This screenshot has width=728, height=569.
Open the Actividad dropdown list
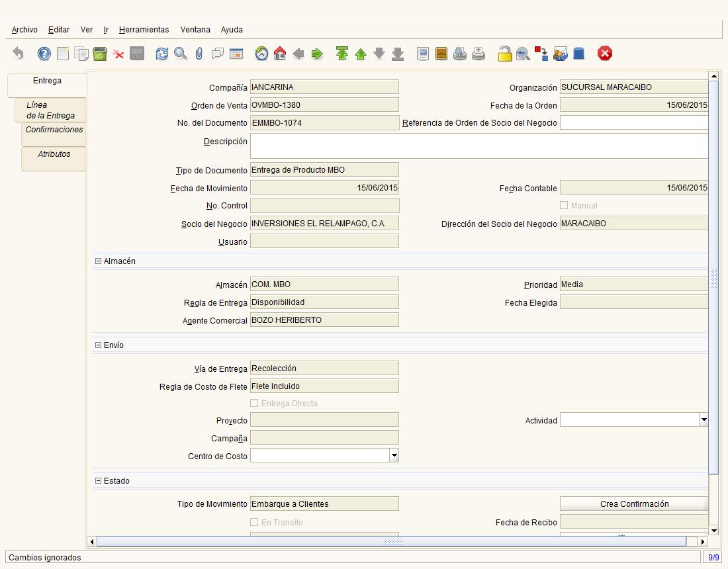click(x=703, y=419)
